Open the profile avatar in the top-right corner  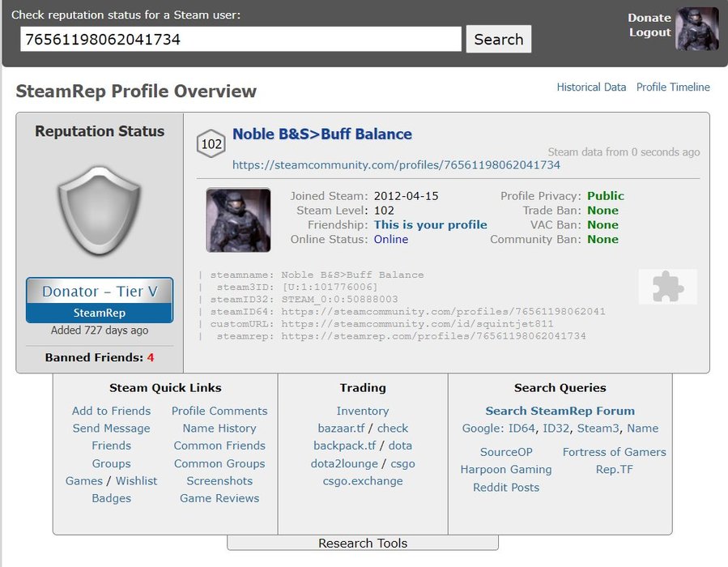click(697, 29)
